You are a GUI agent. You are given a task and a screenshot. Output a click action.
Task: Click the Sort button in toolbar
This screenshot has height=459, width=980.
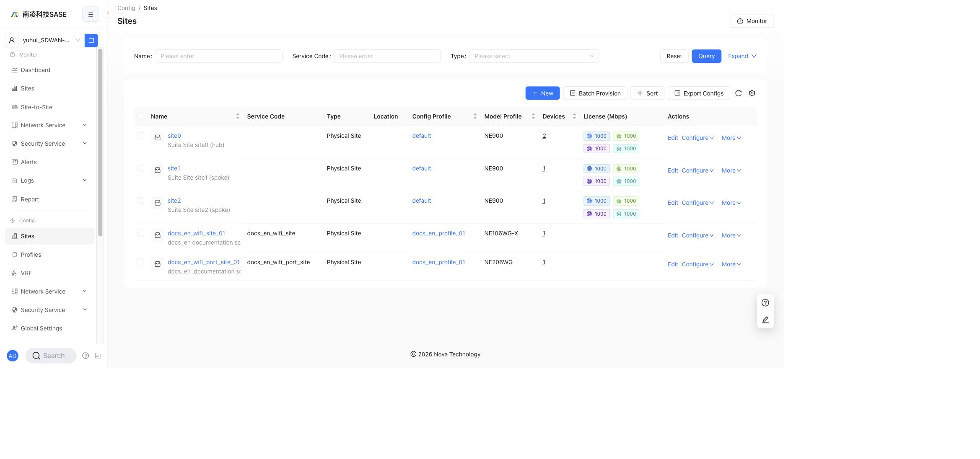647,93
